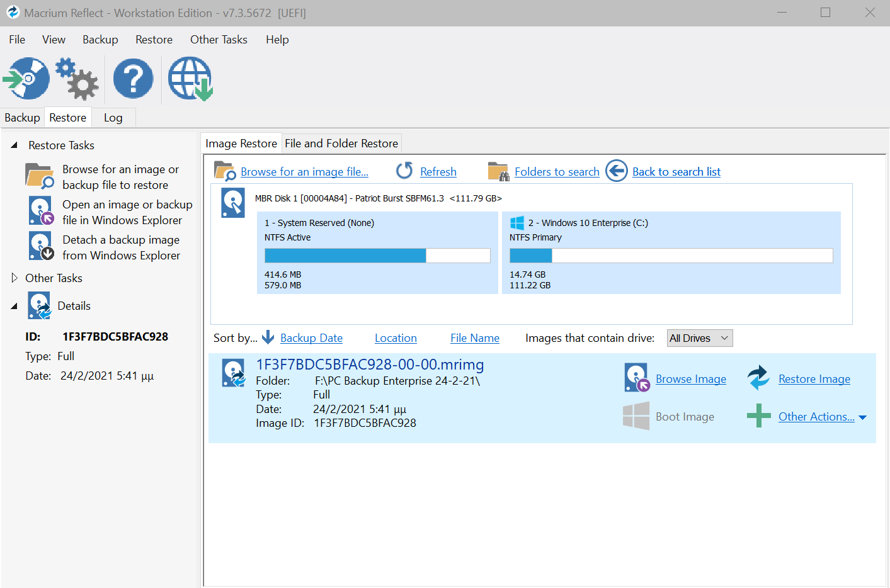Click the greyed Boot Image Windows icon
Image resolution: width=890 pixels, height=588 pixels.
coord(636,416)
